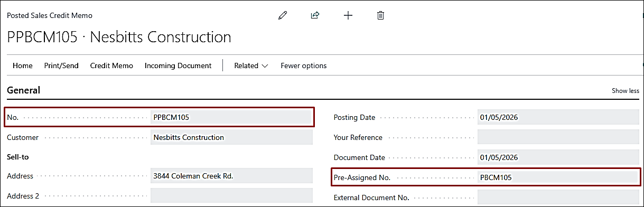
Task: Click the pencil edit icon
Action: [283, 15]
